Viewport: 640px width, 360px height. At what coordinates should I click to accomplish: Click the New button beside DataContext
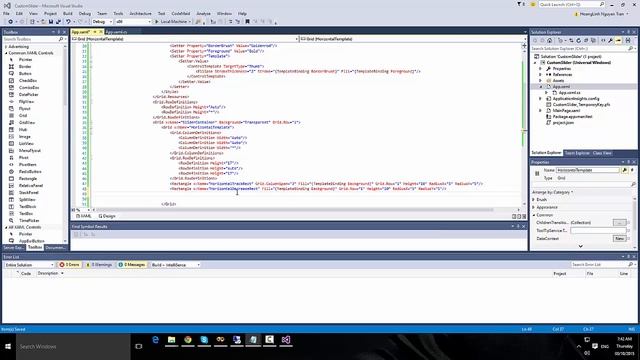[x=619, y=238]
